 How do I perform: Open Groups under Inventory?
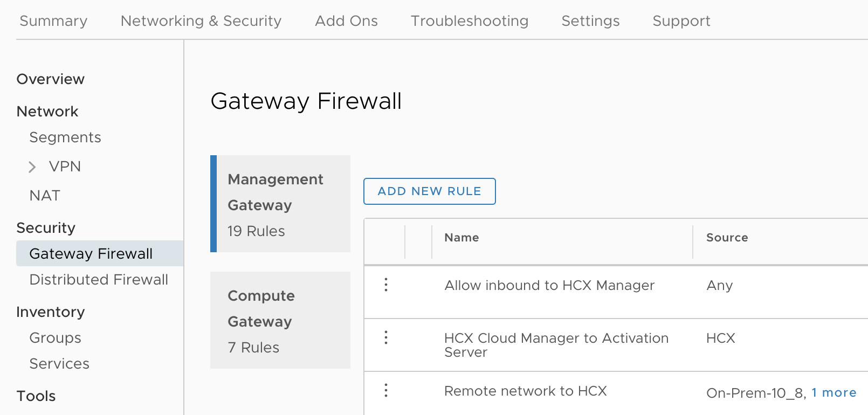55,338
